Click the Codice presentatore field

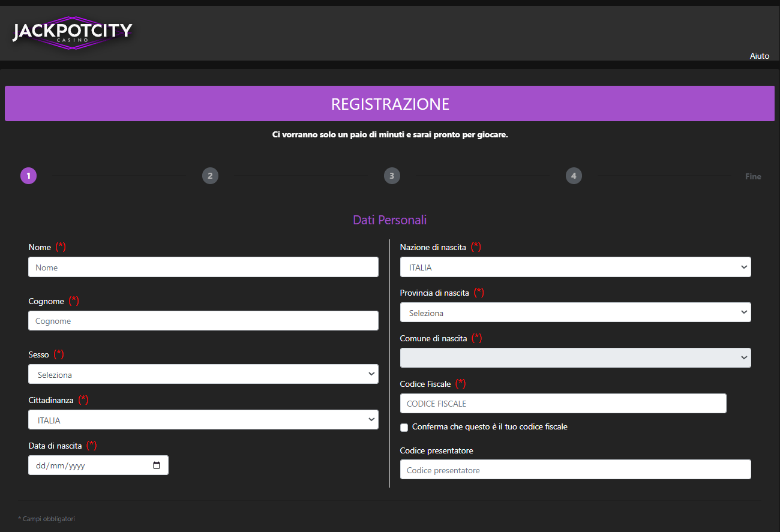(x=575, y=469)
